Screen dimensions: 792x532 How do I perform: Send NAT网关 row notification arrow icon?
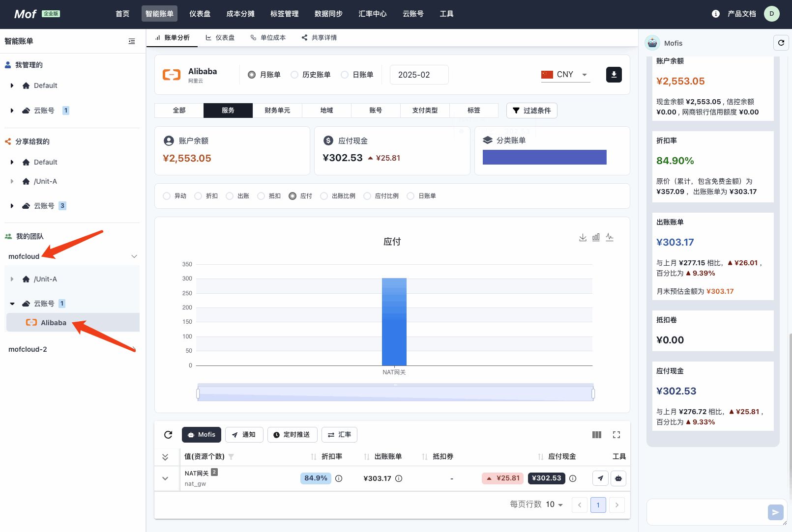click(600, 478)
